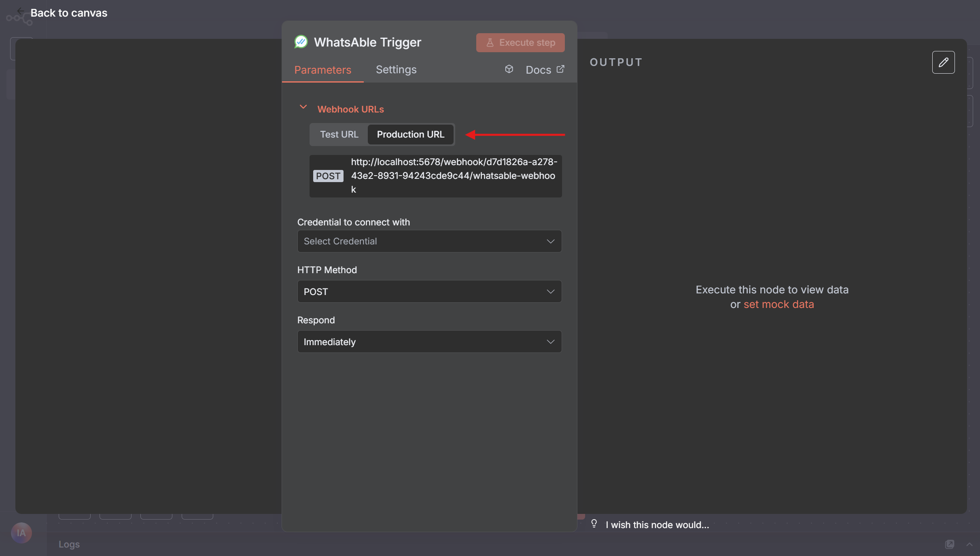Click the lightbulb feedback icon

click(x=594, y=524)
